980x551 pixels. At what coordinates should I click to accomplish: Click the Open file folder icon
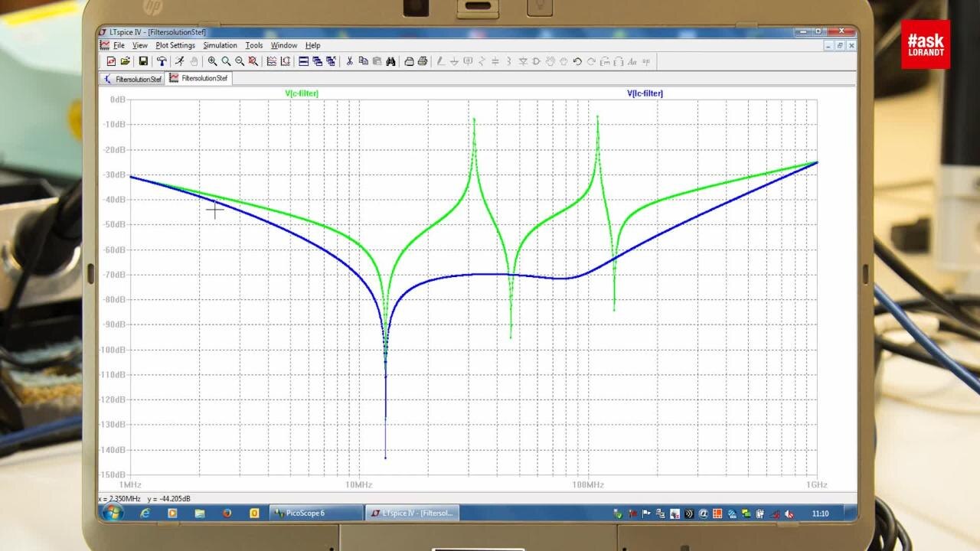tap(126, 61)
